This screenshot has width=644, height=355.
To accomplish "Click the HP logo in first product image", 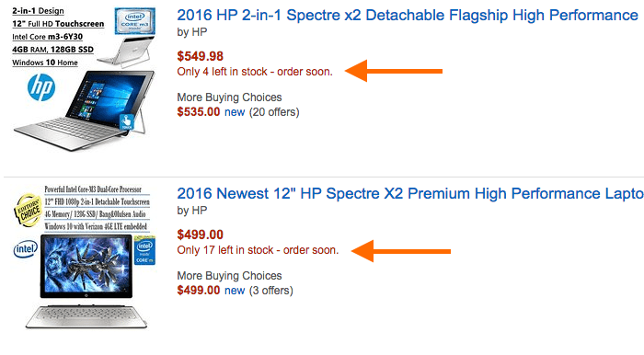I will (x=41, y=87).
